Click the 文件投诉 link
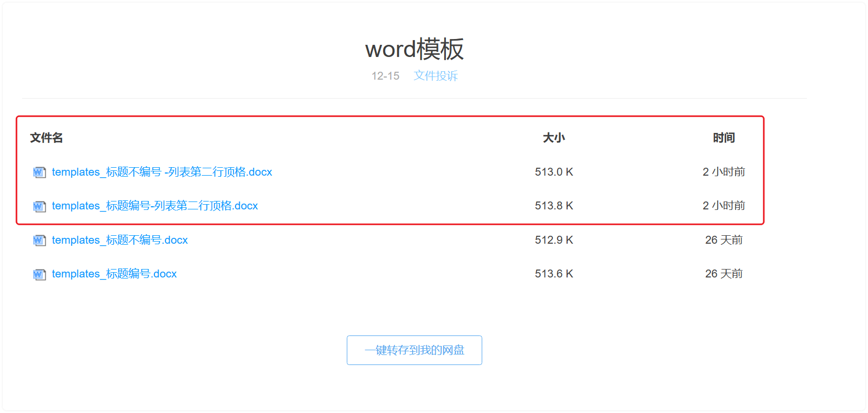 pyautogui.click(x=436, y=76)
